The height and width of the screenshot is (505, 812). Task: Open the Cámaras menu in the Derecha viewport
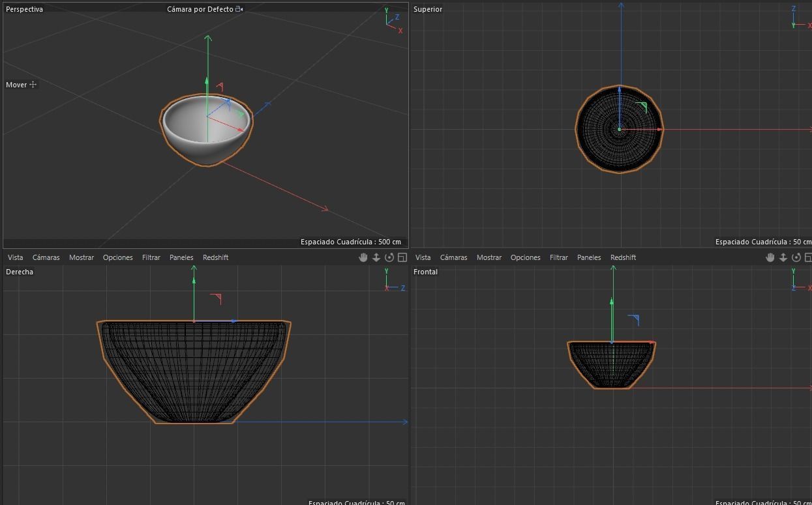[46, 257]
